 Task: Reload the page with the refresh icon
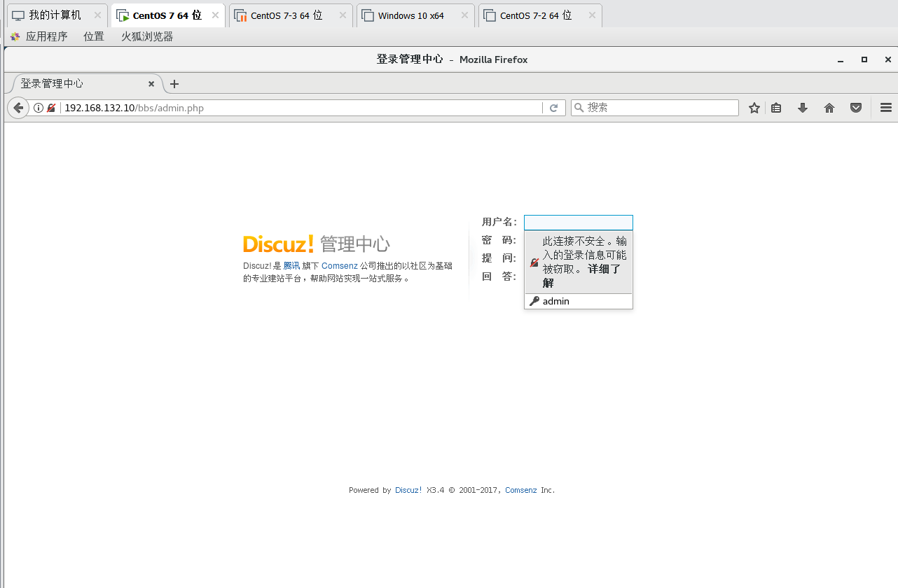(553, 108)
